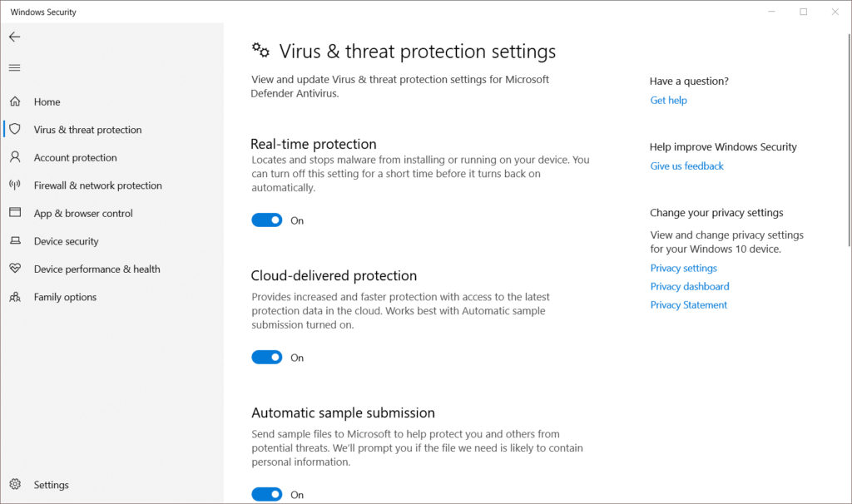Click Give us feedback
This screenshot has width=852, height=504.
pyautogui.click(x=686, y=166)
